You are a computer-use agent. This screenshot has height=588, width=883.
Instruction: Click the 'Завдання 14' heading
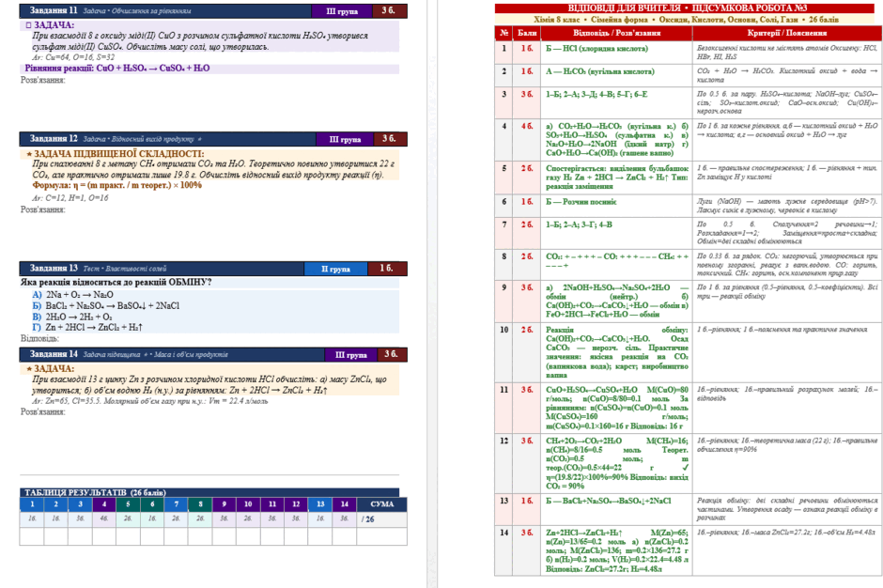pyautogui.click(x=54, y=354)
